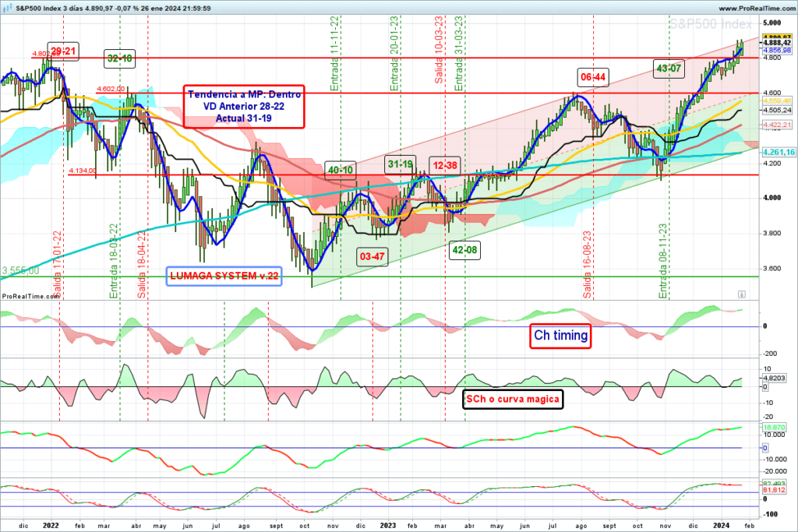Click the -200 label on Ch timing axis

(x=769, y=354)
